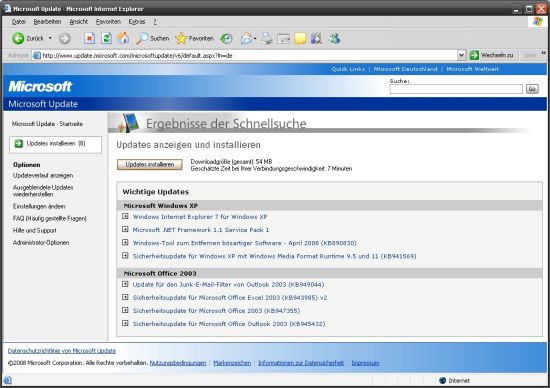550x388 pixels.
Task: Expand Sicherheitsupdate Windows Media Format Runtime entry
Action: 125,255
